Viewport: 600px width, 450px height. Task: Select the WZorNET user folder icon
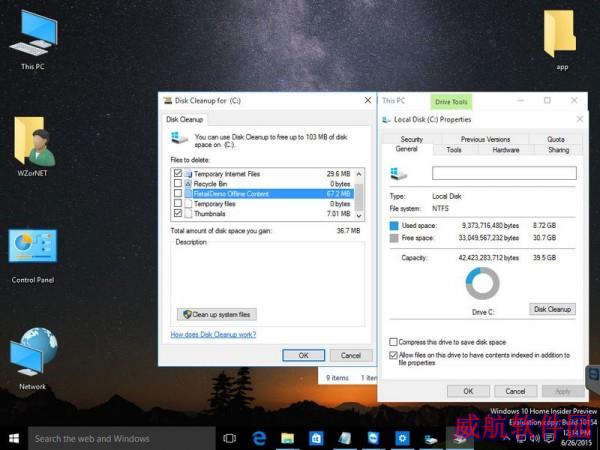[33, 147]
